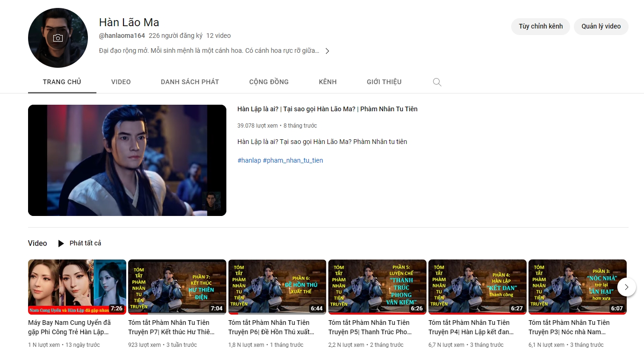The image size is (644, 359).
Task: Click the 12 video count
Action: pos(218,36)
